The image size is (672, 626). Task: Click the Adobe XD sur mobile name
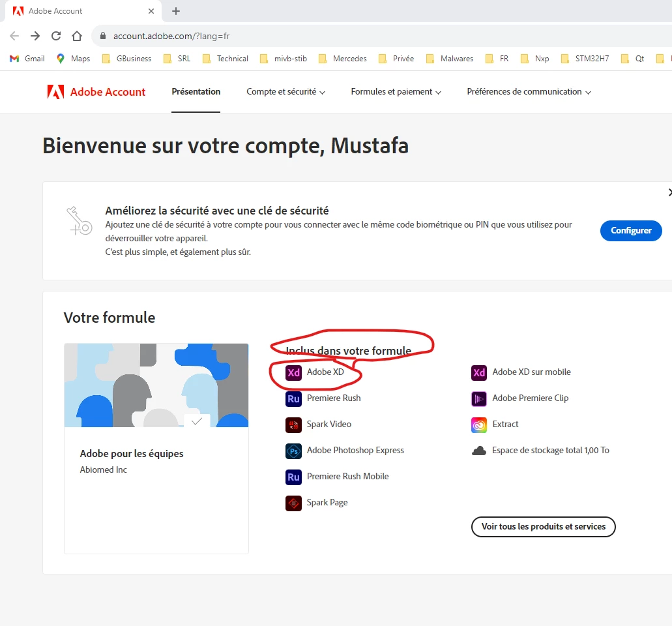(x=531, y=372)
